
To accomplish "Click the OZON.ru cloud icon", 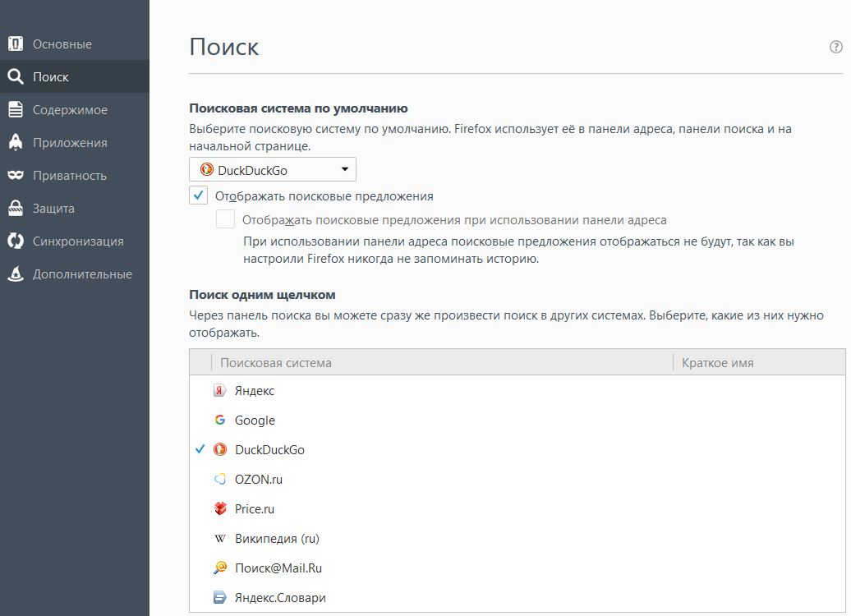I will coord(219,480).
